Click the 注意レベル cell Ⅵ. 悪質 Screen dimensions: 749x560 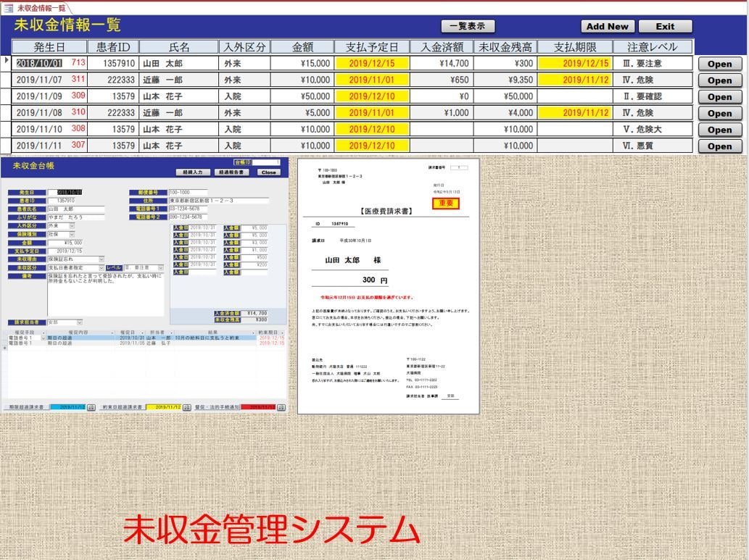click(653, 146)
